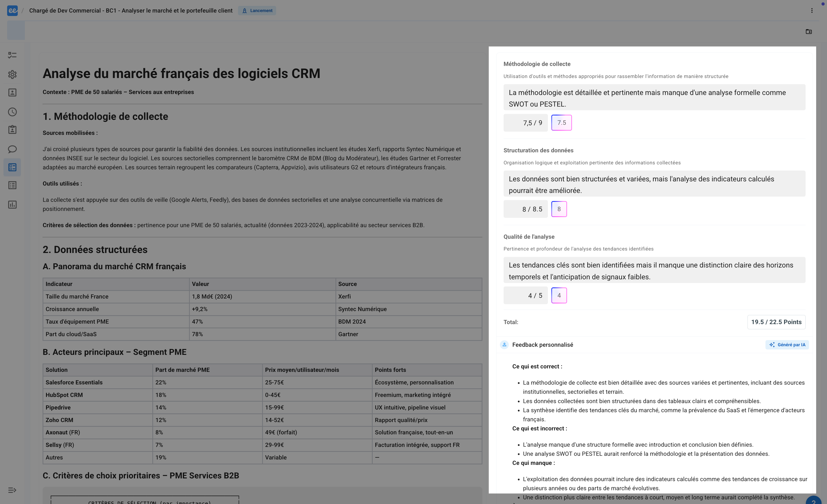Edit the 7,5 / 9 score field
The width and height of the screenshot is (827, 504).
click(525, 123)
